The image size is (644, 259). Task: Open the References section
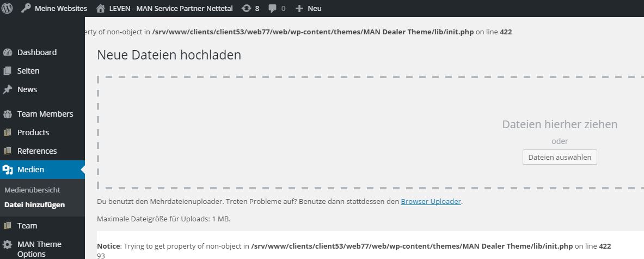pos(37,151)
